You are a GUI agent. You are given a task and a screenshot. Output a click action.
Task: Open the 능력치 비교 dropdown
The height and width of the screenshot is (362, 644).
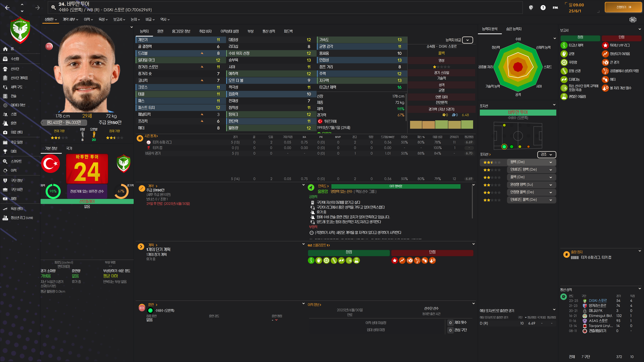coord(467,40)
